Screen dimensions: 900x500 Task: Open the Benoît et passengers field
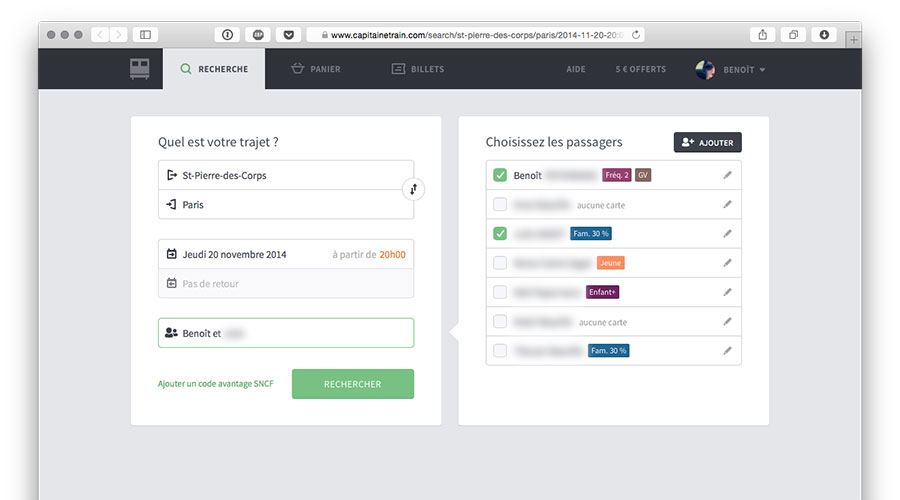[286, 333]
